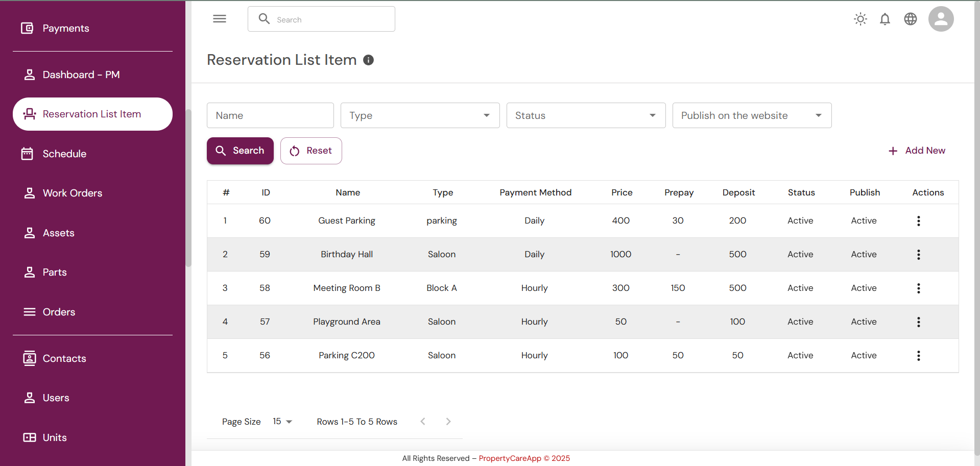
Task: Open Work Orders sidebar item
Action: (x=72, y=193)
